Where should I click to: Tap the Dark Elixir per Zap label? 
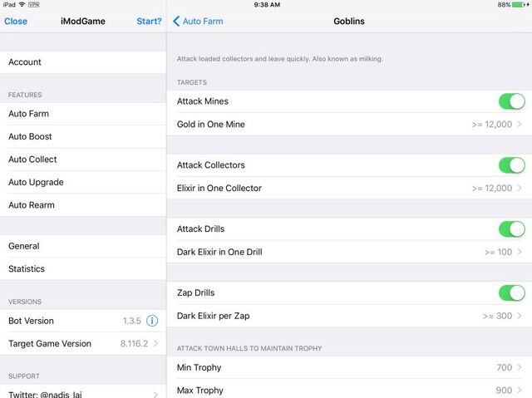click(x=213, y=316)
